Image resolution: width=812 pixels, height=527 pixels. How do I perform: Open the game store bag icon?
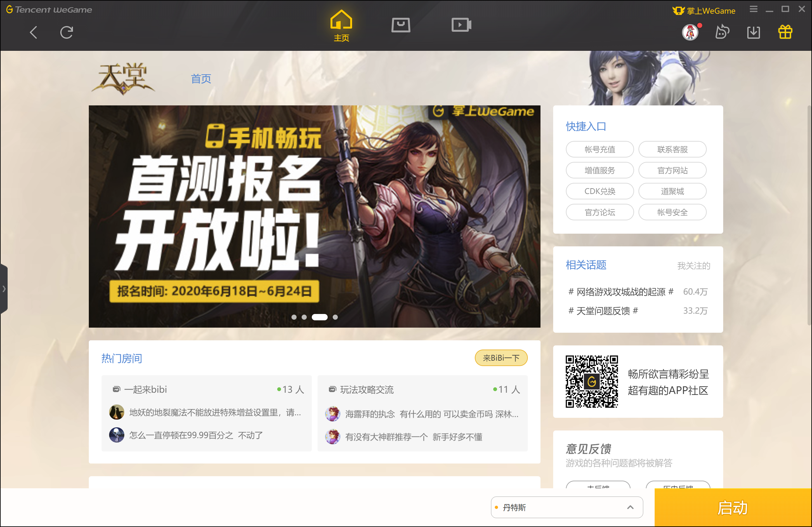point(401,25)
